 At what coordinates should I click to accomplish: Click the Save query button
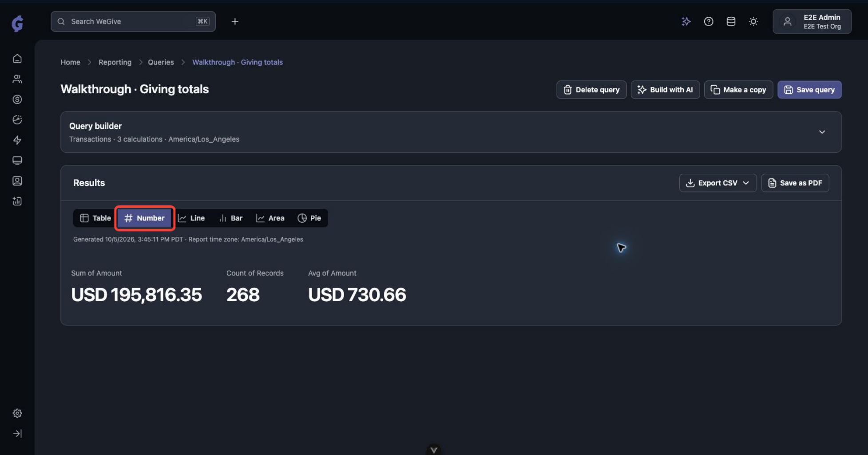[809, 90]
